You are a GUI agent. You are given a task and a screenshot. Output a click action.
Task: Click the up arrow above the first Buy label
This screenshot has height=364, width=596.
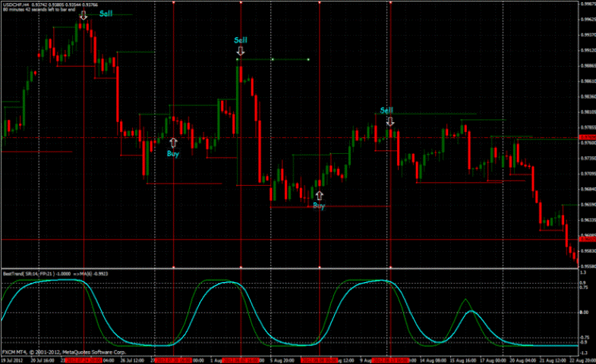(x=173, y=143)
